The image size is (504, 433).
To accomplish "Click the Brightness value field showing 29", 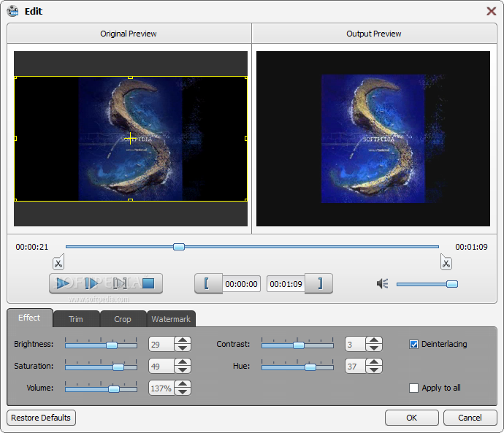I will [161, 345].
